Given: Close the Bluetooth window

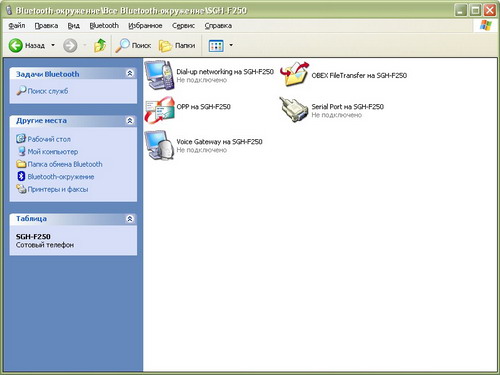Looking at the screenshot, I should click(490, 11).
